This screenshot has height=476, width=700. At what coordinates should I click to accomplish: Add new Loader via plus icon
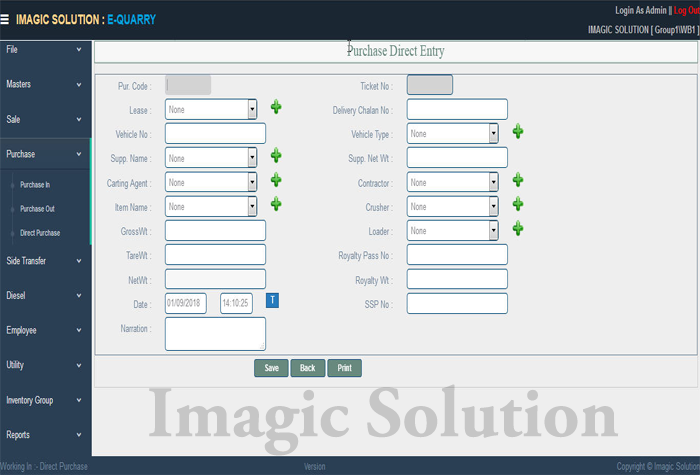518,228
